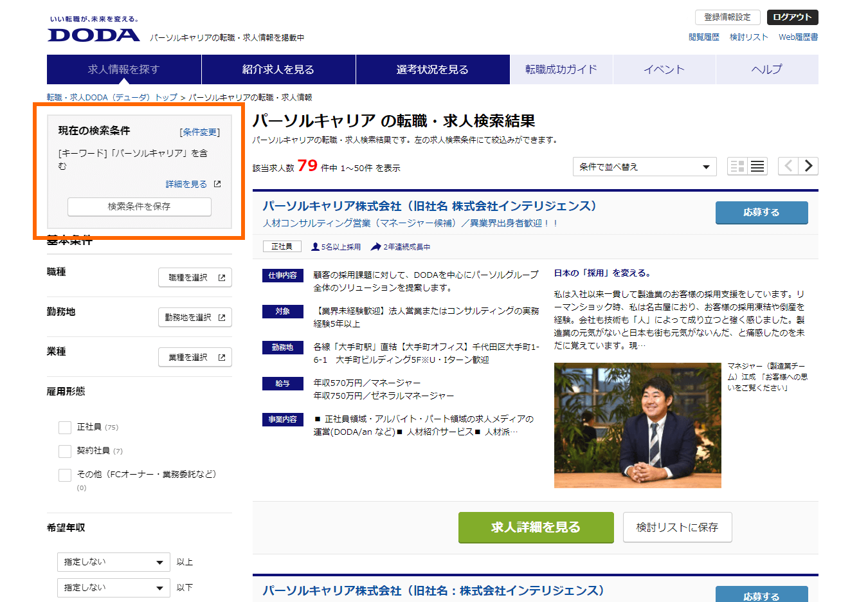
Task: Open the 条件で並べ替え sort dropdown
Action: pos(644,167)
